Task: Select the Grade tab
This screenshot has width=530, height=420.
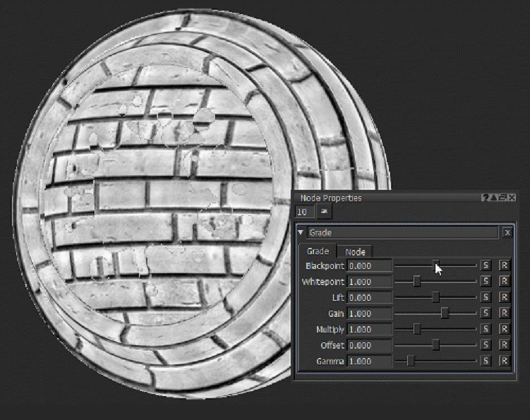Action: click(317, 251)
